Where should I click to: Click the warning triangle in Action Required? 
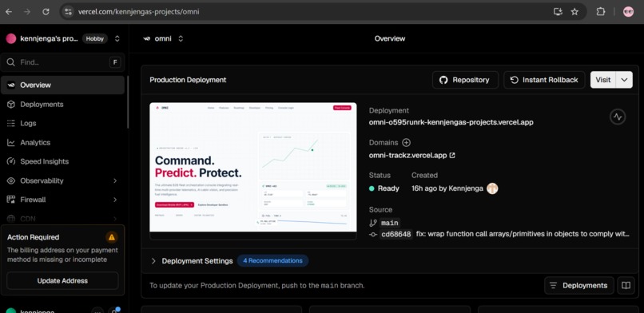[x=111, y=237]
